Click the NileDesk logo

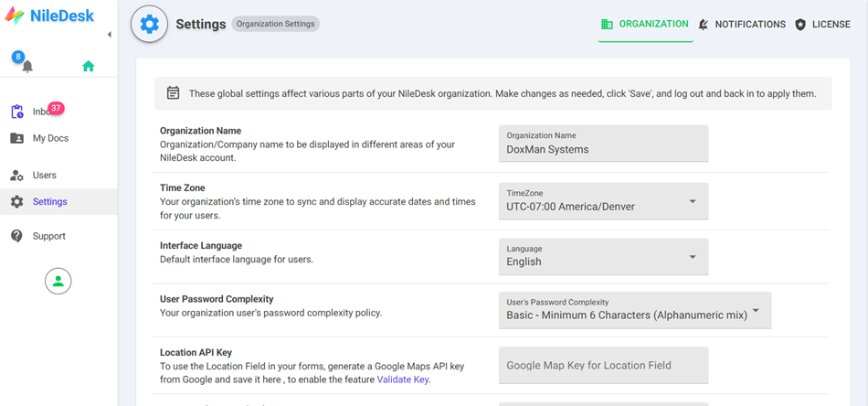click(x=50, y=16)
